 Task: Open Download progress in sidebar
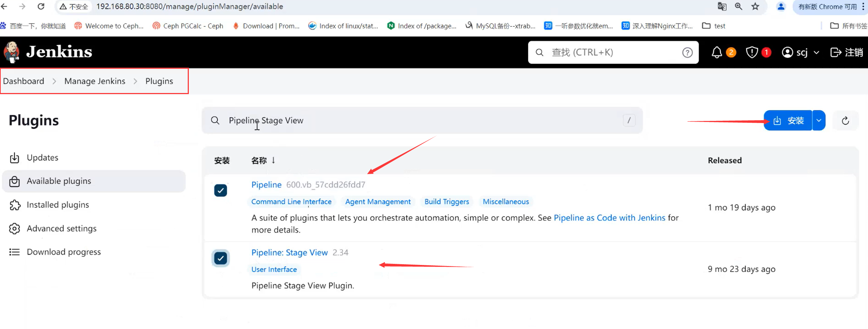[x=94, y=252]
